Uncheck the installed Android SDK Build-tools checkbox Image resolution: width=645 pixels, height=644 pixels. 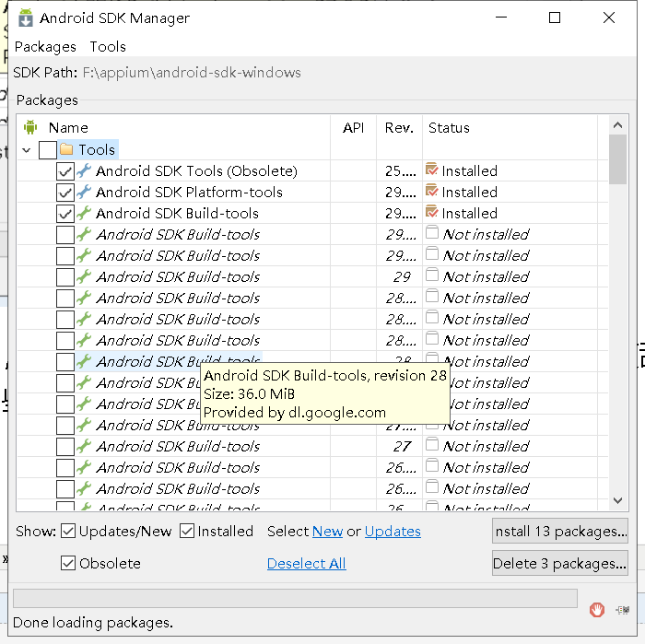(x=65, y=214)
